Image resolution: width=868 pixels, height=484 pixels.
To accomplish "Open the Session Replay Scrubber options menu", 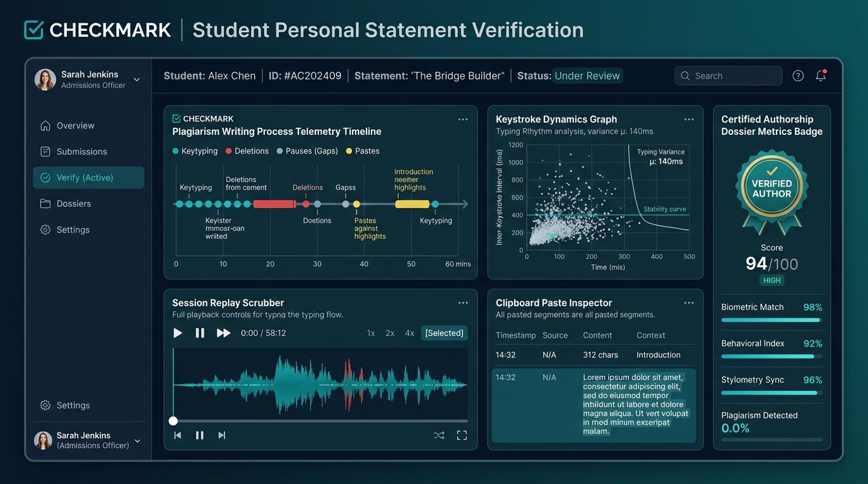I will (463, 303).
